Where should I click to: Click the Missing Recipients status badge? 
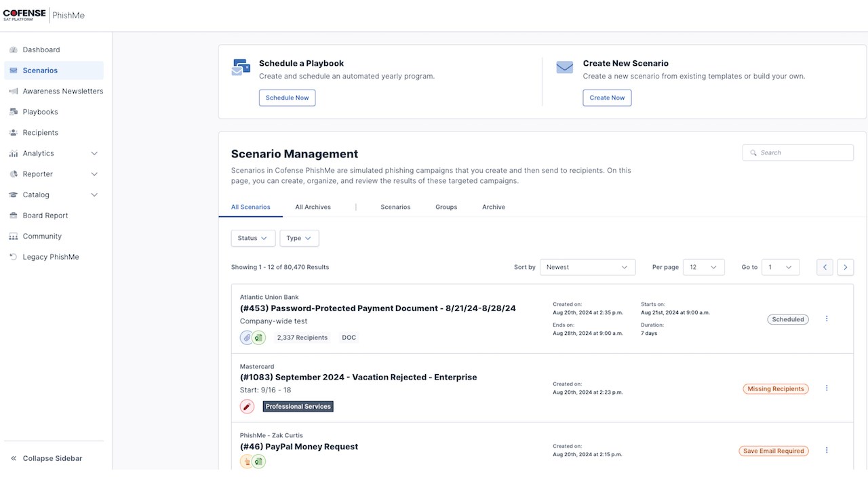coord(776,389)
